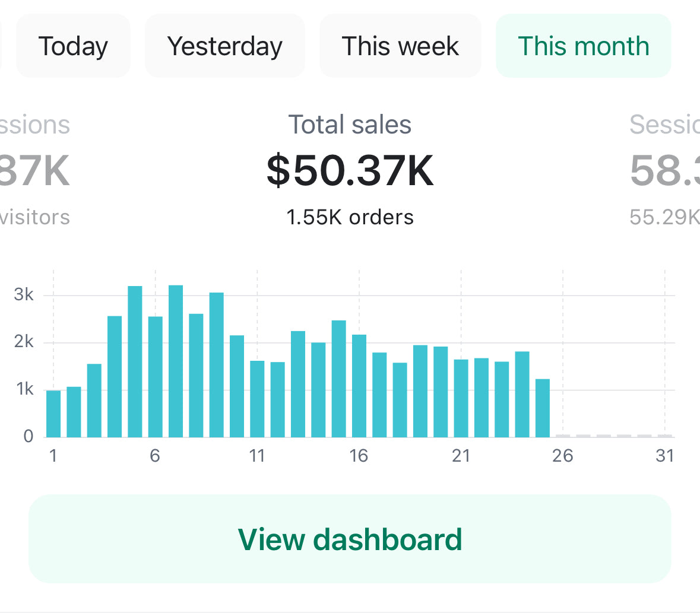The width and height of the screenshot is (700, 613).
Task: Click the 3k y-axis label
Action: click(24, 295)
